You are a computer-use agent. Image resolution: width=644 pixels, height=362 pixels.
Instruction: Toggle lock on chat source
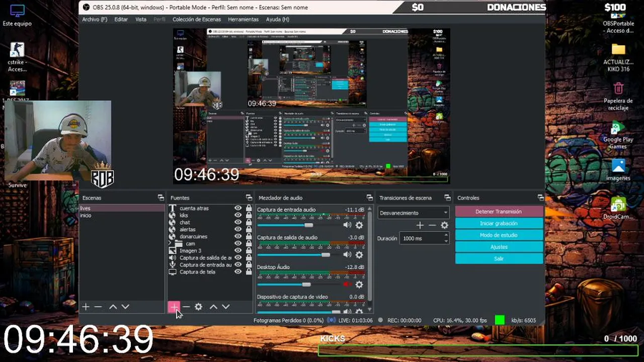[249, 222]
